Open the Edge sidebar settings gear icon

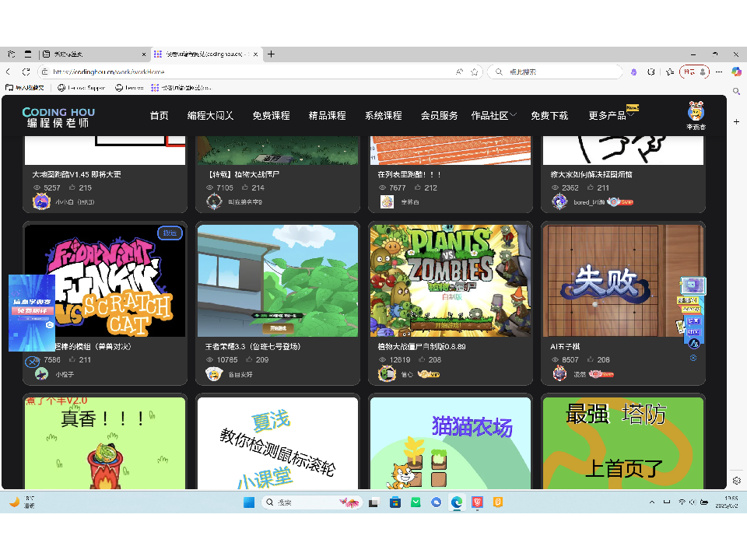[737, 481]
